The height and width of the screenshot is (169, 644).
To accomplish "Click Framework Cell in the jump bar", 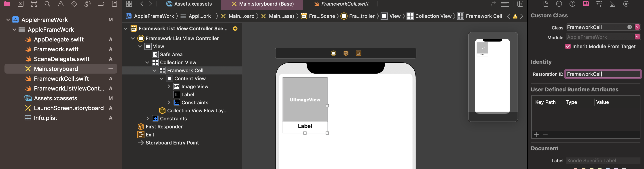I will (479, 16).
